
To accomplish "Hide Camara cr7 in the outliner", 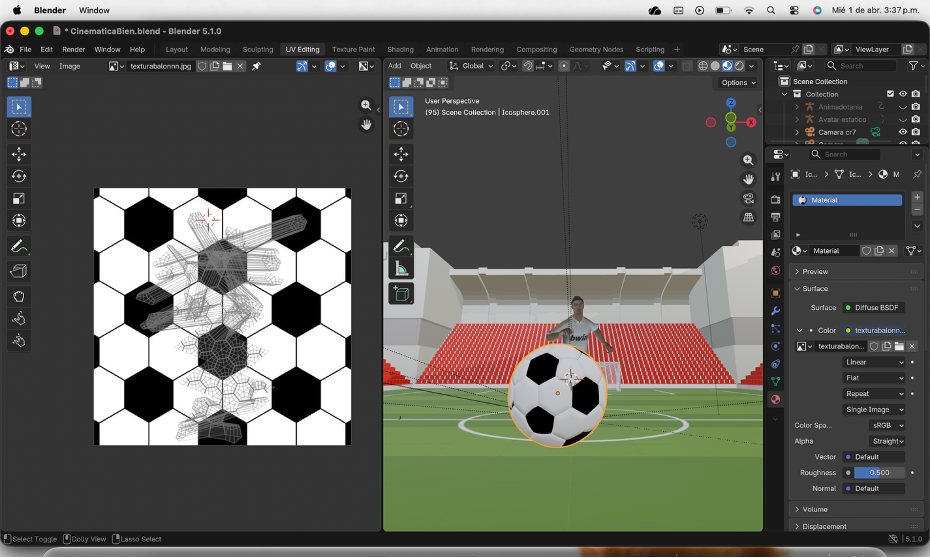I will pyautogui.click(x=903, y=132).
